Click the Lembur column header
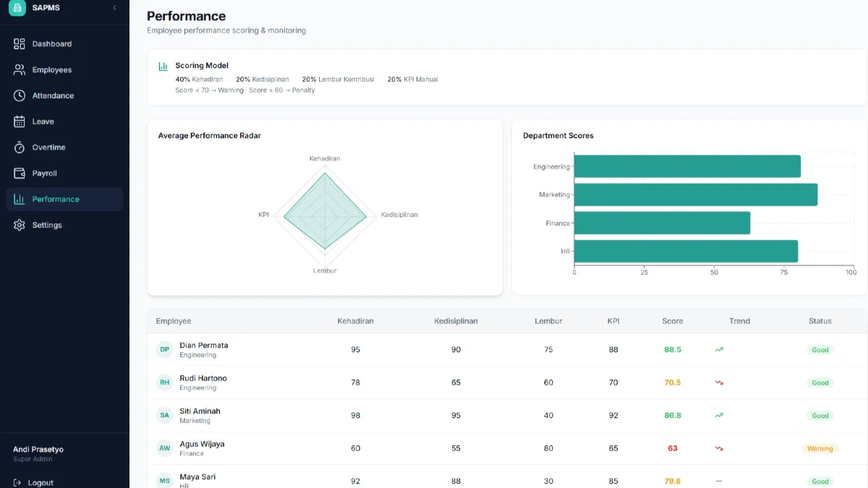 548,321
